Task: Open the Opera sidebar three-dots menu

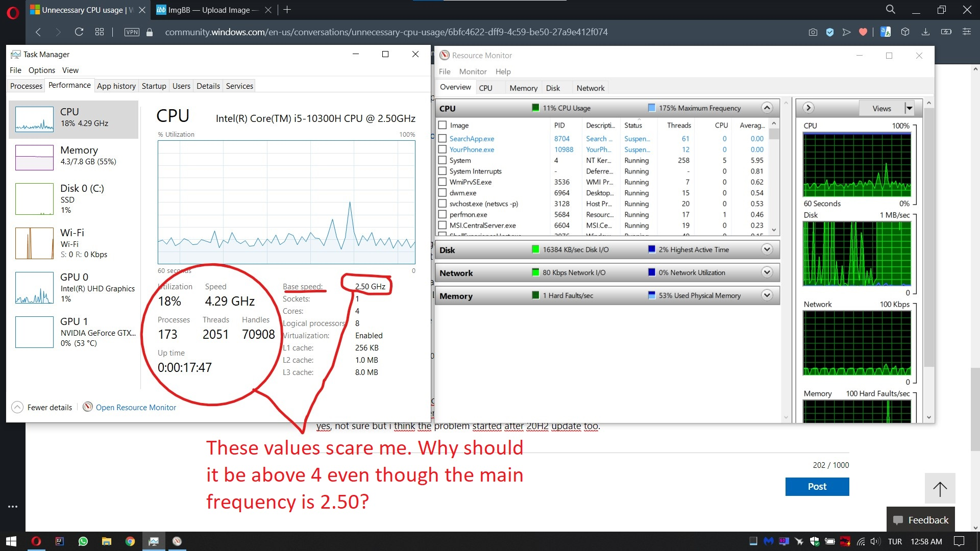Action: (13, 507)
